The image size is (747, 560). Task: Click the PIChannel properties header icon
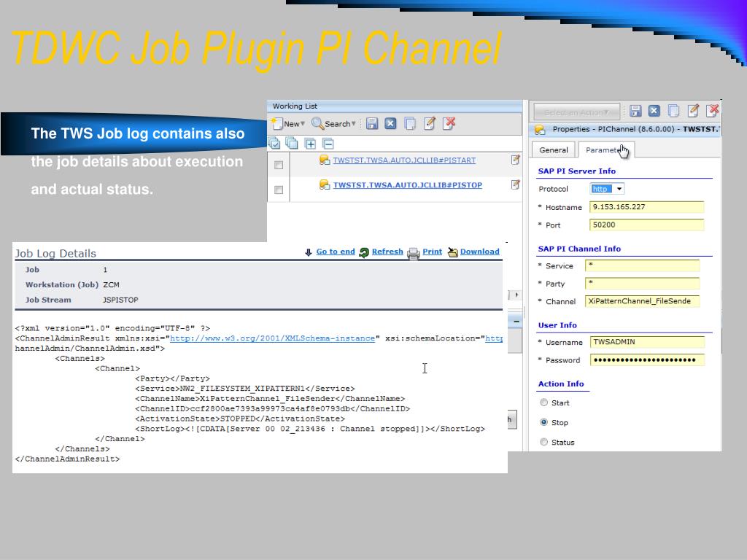(x=540, y=130)
